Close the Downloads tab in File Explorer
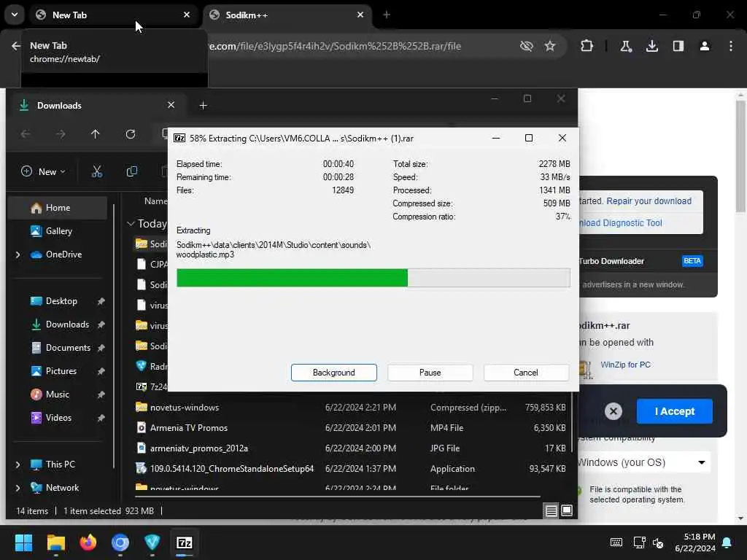The image size is (747, 560). [x=171, y=105]
